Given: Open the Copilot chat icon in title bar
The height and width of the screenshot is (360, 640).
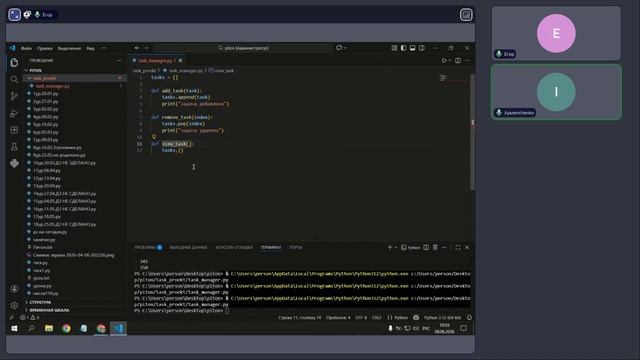Looking at the screenshot, I should (x=339, y=48).
